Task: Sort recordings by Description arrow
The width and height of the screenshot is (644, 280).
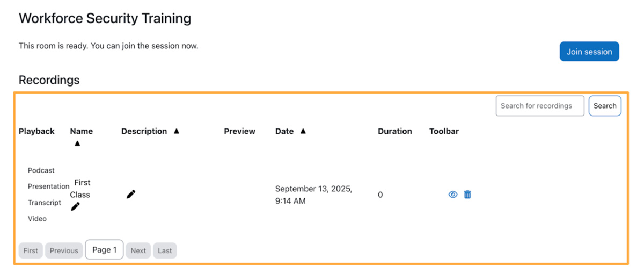Action: [177, 131]
